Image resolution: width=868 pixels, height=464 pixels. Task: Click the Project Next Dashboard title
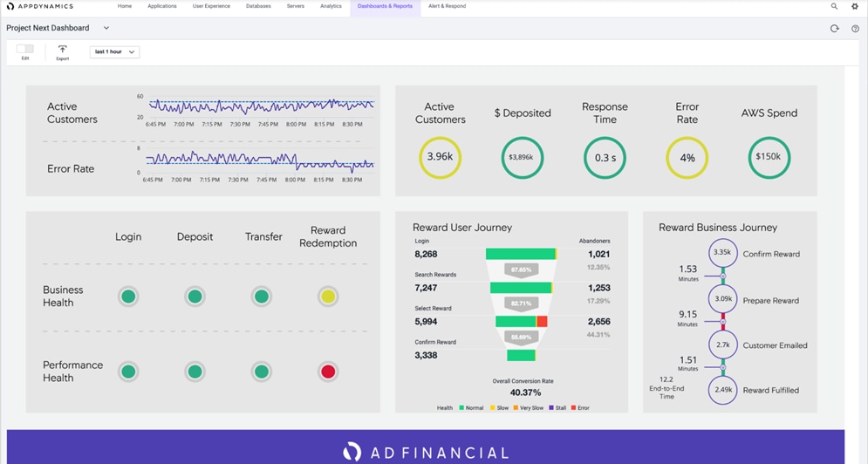click(48, 28)
